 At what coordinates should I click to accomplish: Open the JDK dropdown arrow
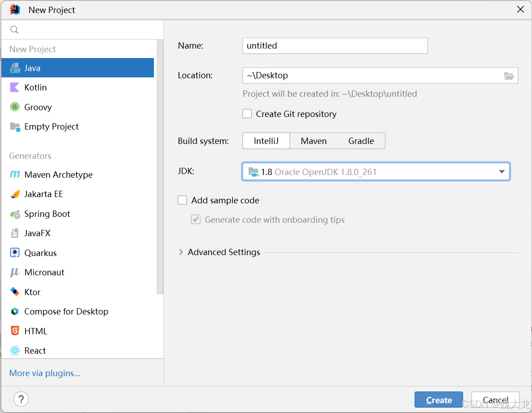point(502,171)
